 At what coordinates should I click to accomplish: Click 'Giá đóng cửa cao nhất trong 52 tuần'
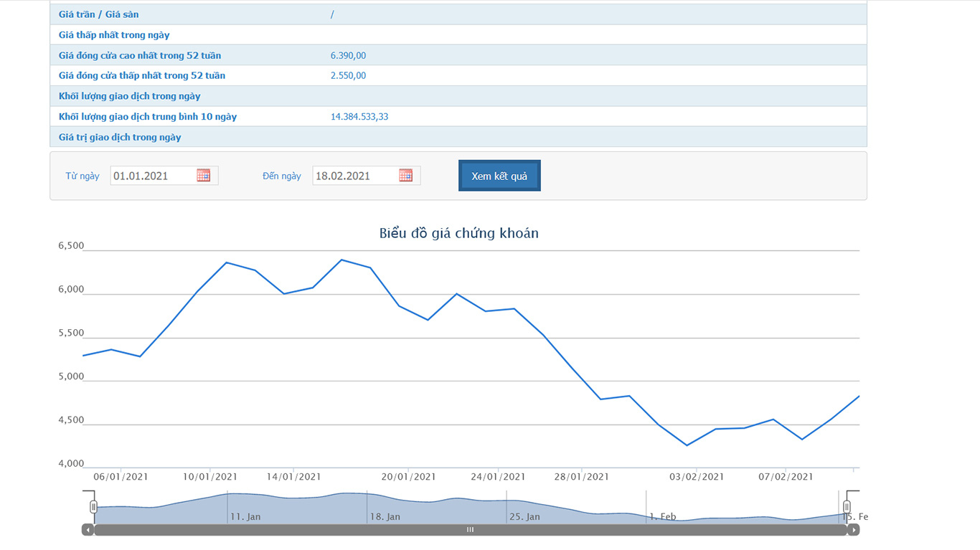coord(140,55)
